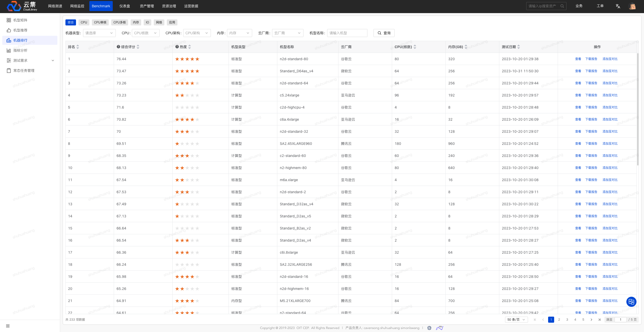Click the 机型矩阵 grid icon in sidebar
644x332 pixels.
[x=9, y=20]
